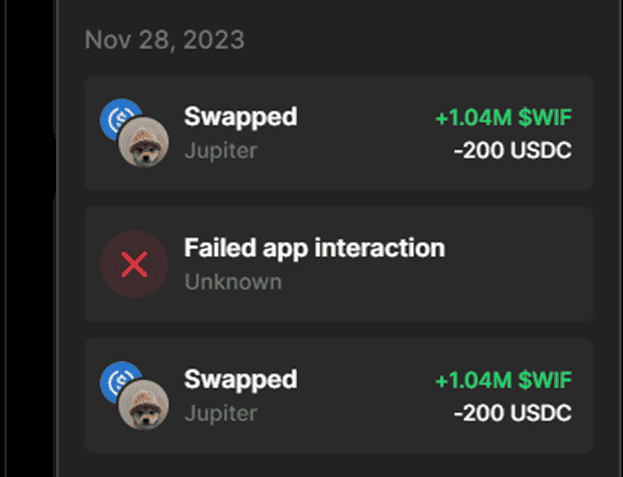Select the last +1.04M $WIF amount
Image resolution: width=623 pixels, height=477 pixels.
point(503,381)
